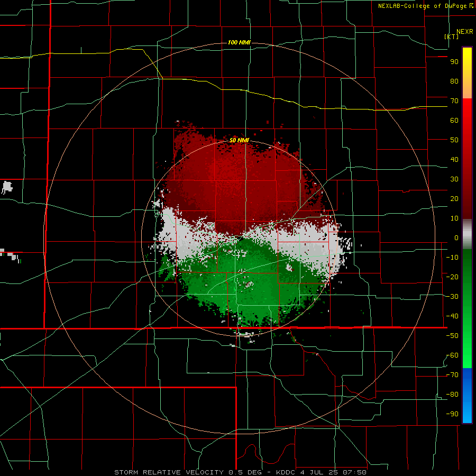Select the positive 70 knot scale value

(x=454, y=101)
